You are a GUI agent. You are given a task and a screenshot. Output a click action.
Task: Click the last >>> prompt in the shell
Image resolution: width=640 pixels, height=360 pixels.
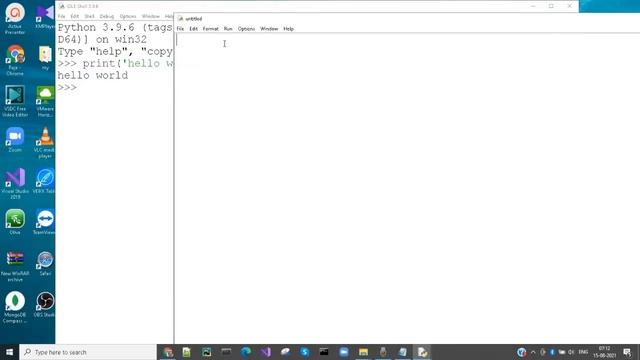tap(67, 87)
